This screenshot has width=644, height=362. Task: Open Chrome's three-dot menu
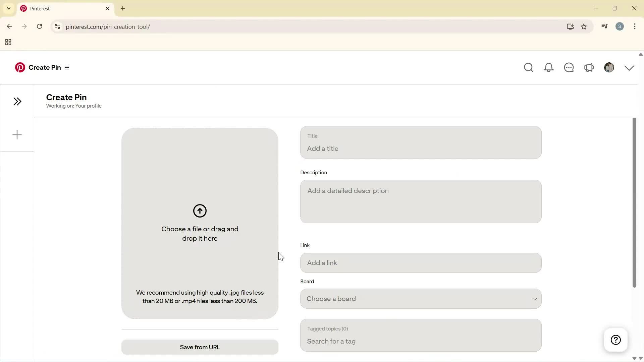635,26
